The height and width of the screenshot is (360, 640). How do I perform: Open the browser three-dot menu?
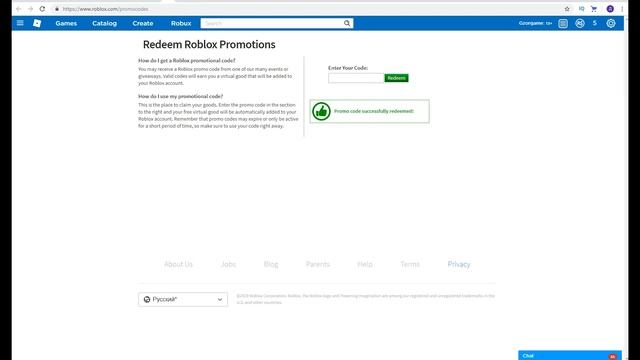click(622, 9)
